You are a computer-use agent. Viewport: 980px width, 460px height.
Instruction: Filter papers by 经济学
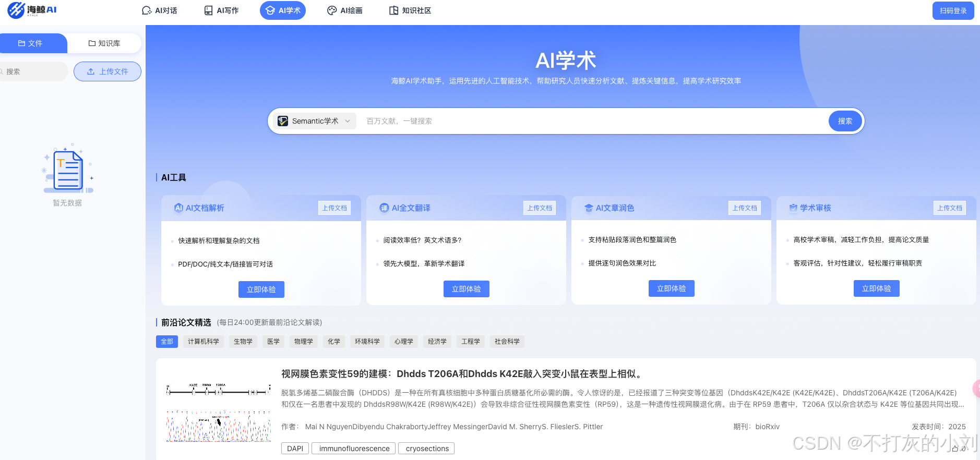437,342
